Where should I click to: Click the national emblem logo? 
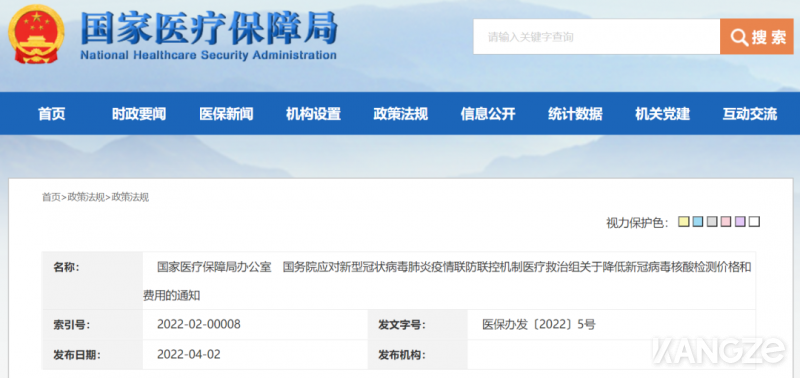click(36, 34)
